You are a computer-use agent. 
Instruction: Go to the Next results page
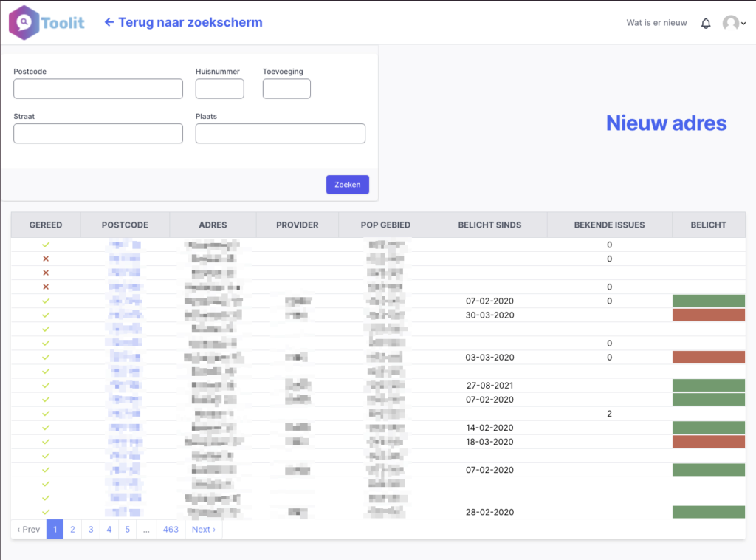point(203,529)
